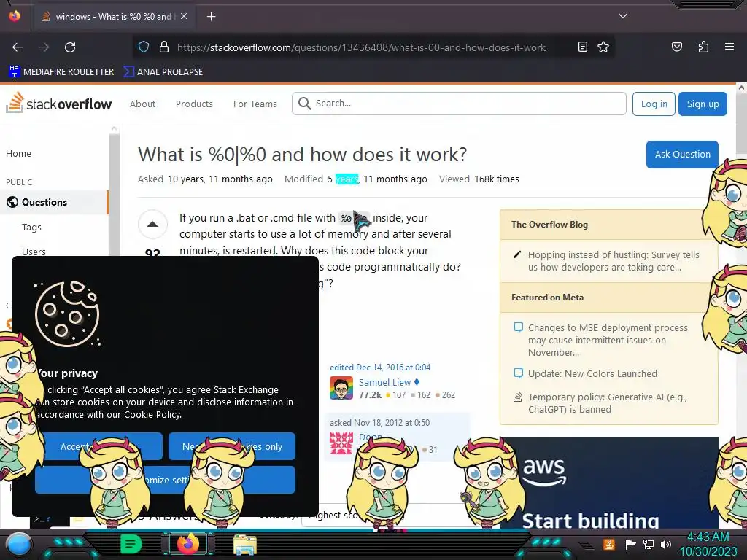The width and height of the screenshot is (747, 560).
Task: Open the Products menu item
Action: coord(194,104)
